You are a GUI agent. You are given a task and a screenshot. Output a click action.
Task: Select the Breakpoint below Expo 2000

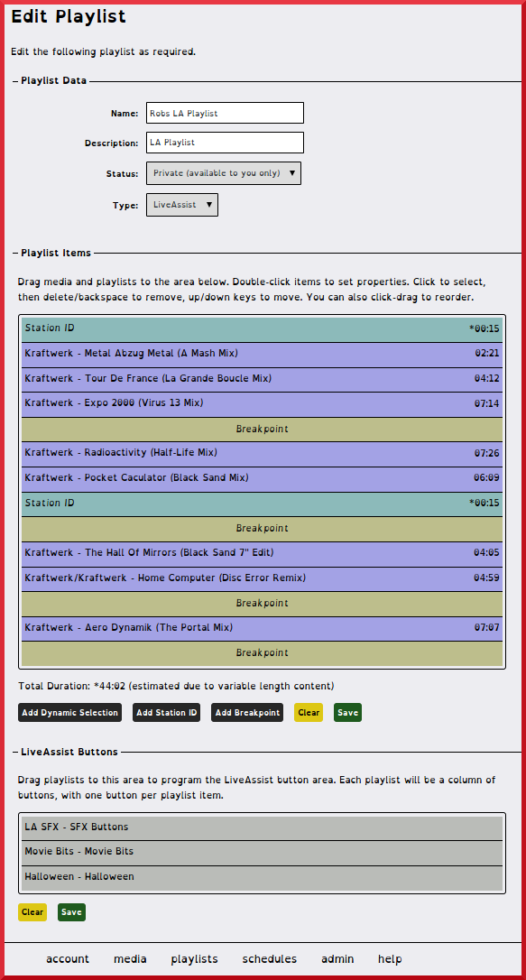point(263,430)
